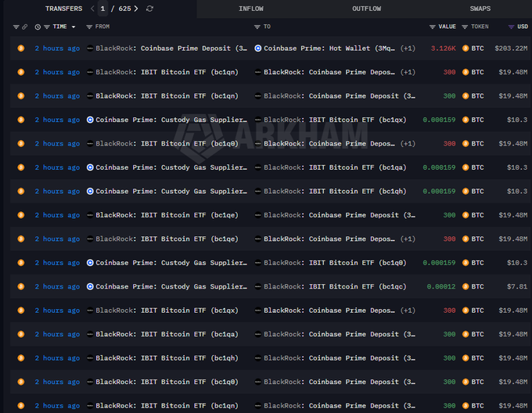Click the Coinbase logo of sender to bc1qc
This screenshot has height=413, width=532.
click(90, 286)
